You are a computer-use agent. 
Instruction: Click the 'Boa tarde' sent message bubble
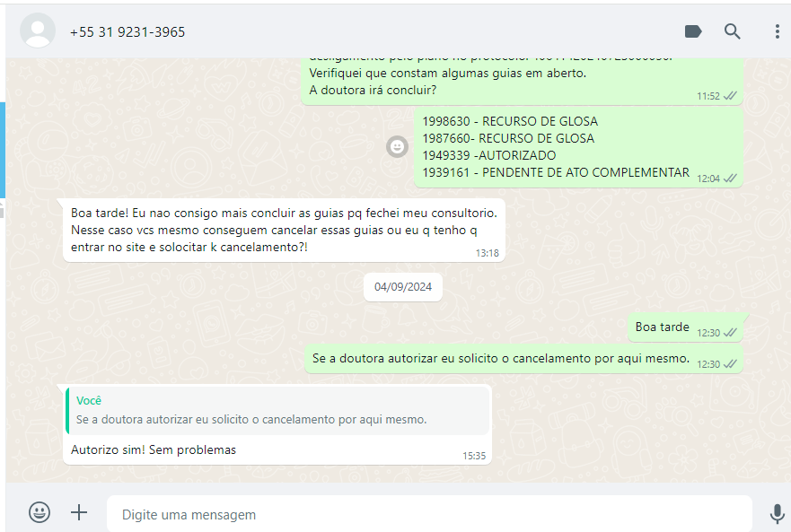pyautogui.click(x=685, y=328)
